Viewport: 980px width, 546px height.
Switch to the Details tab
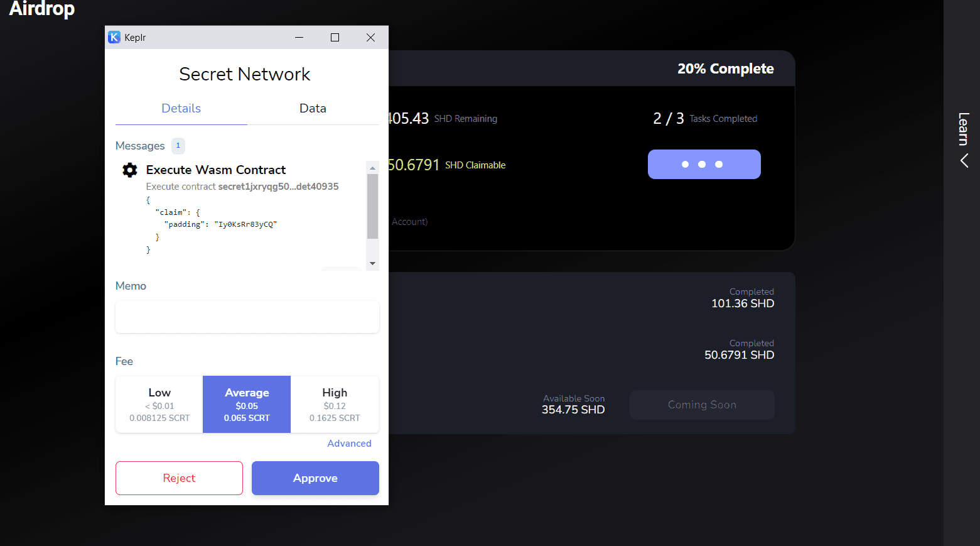(x=181, y=108)
